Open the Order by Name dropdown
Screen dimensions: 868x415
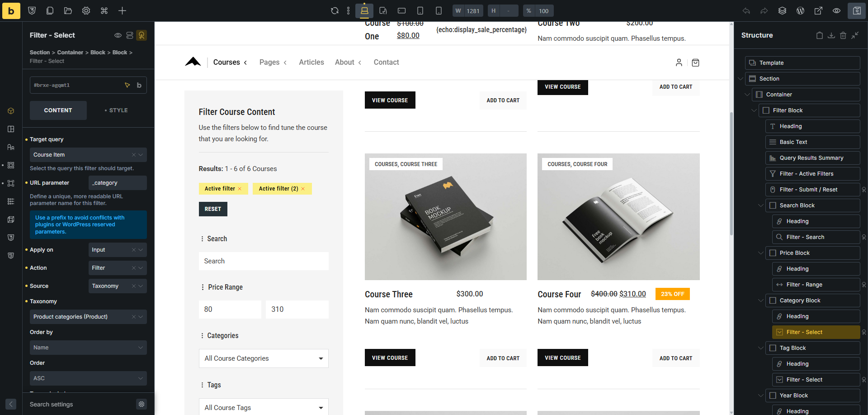[x=88, y=348]
